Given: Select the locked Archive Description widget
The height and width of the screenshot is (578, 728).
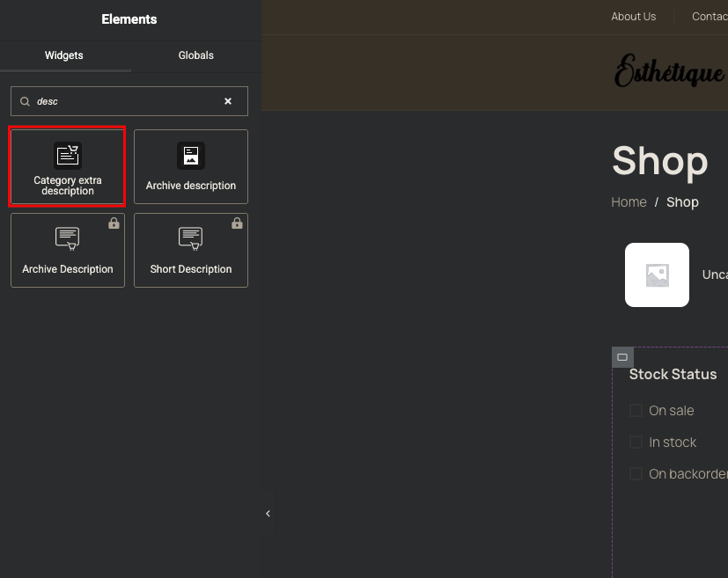Looking at the screenshot, I should pyautogui.click(x=68, y=250).
